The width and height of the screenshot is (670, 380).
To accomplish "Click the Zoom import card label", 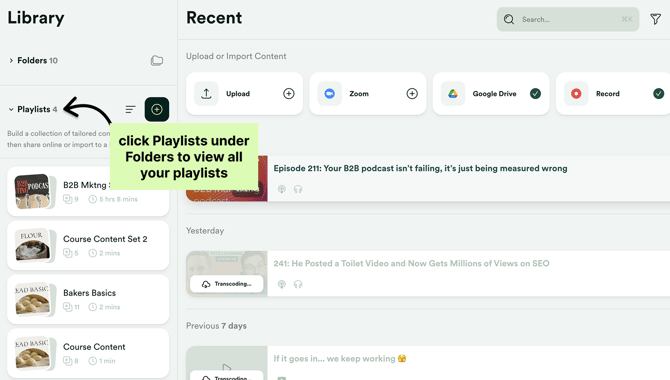I will (359, 94).
